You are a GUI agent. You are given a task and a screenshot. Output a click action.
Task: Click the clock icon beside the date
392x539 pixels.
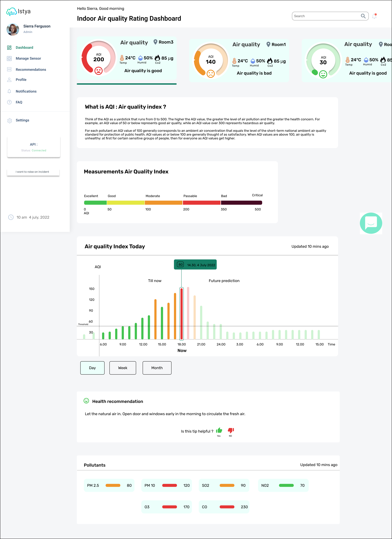point(11,217)
